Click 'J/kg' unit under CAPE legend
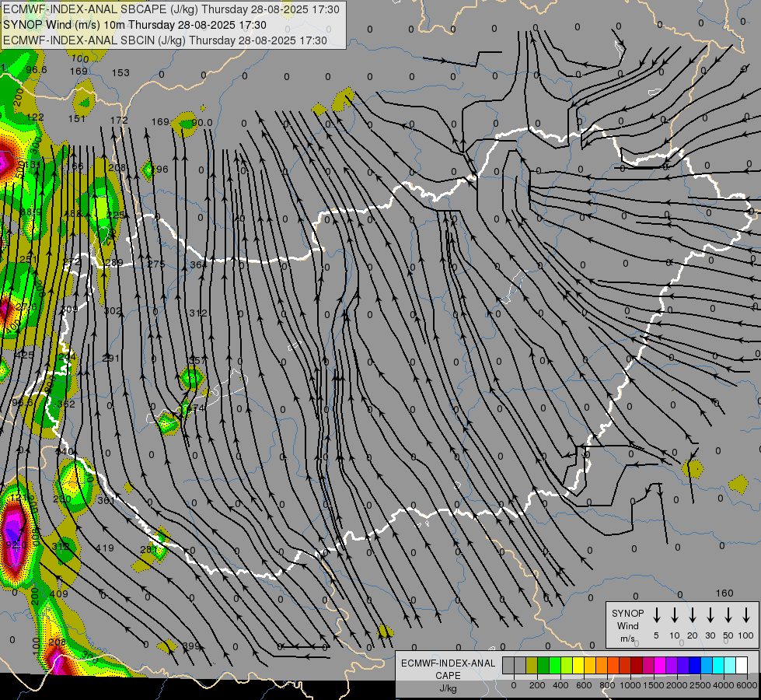Viewport: 761px width, 700px height. pos(448,688)
